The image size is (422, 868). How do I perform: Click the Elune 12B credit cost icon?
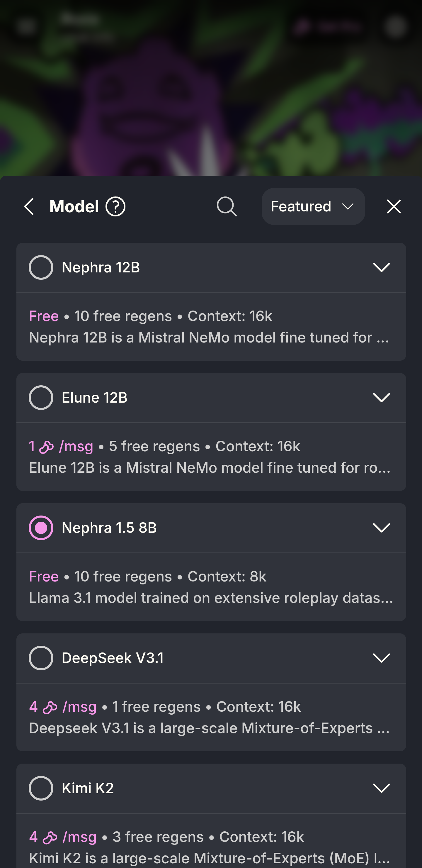pos(47,447)
